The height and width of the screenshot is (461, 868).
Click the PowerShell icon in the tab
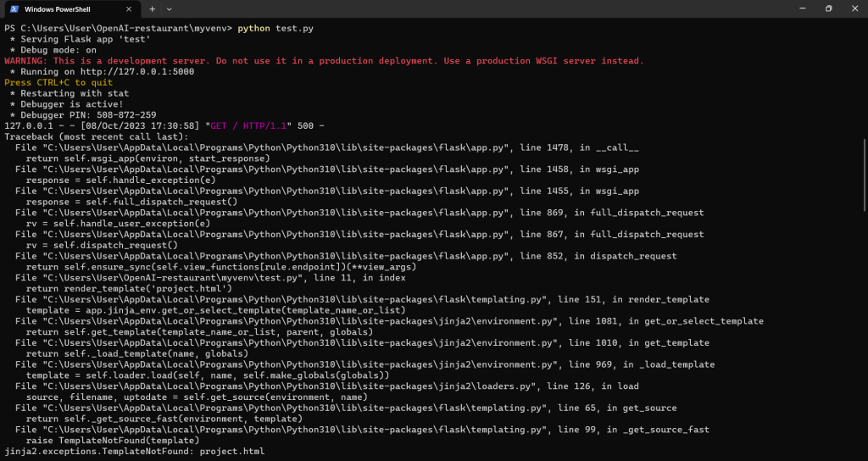14,8
